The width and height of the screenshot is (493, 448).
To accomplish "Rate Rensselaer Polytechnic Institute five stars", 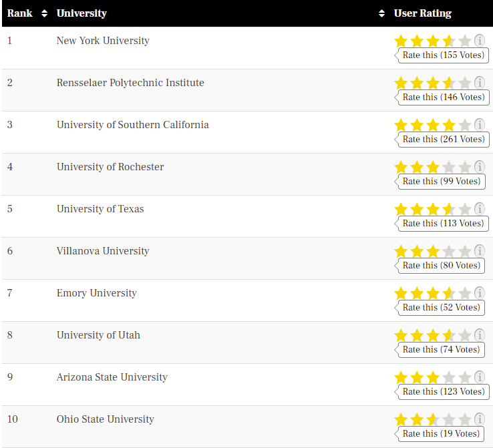I will click(465, 83).
